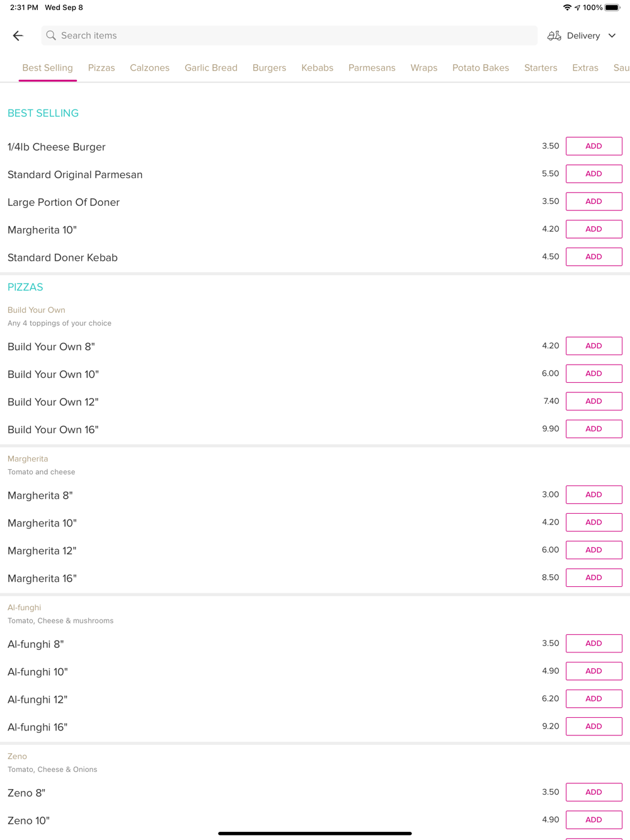Add Build Your Own 12" pizza
This screenshot has height=840, width=630.
594,401
